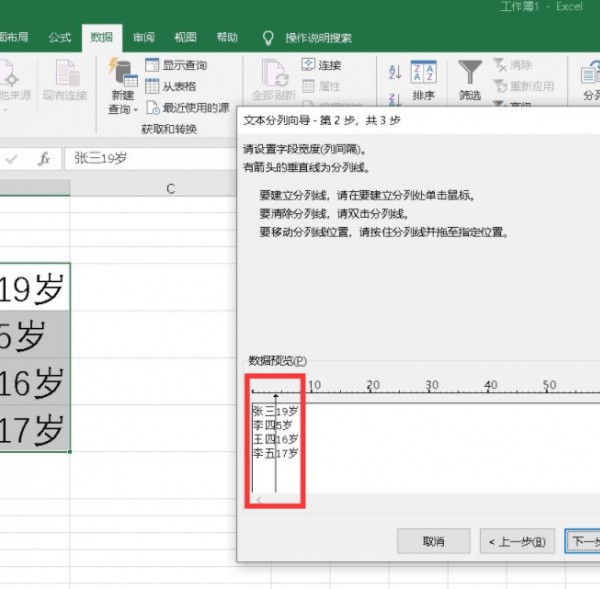This screenshot has height=589, width=600.
Task: Select the worksheet cell showing 16岁
Action: [35, 382]
